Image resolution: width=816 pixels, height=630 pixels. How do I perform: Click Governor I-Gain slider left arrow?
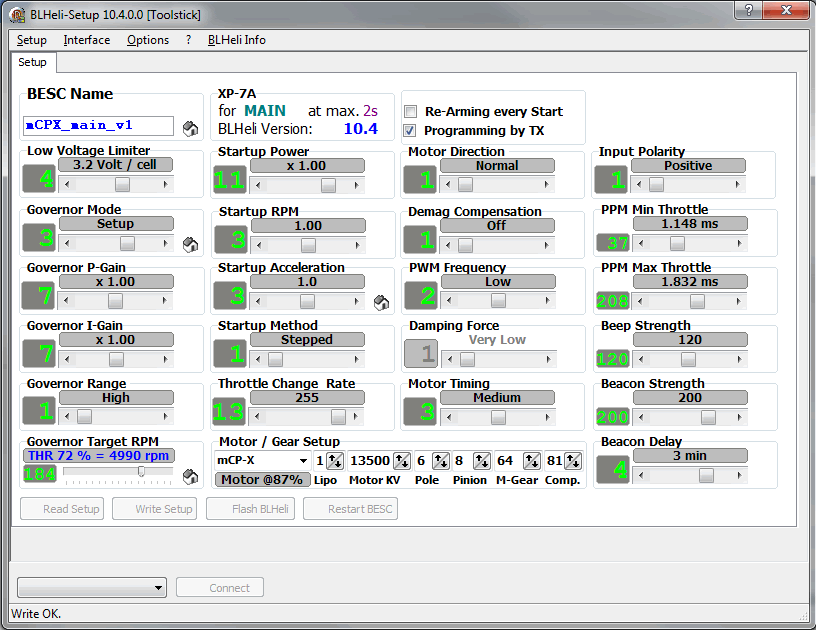[67, 359]
